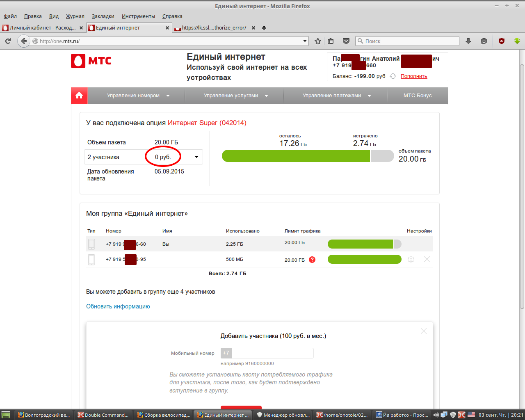The width and height of the screenshot is (525, 420).
Task: Switch to 'Сборка велосипед...' taskbar window
Action: click(163, 415)
